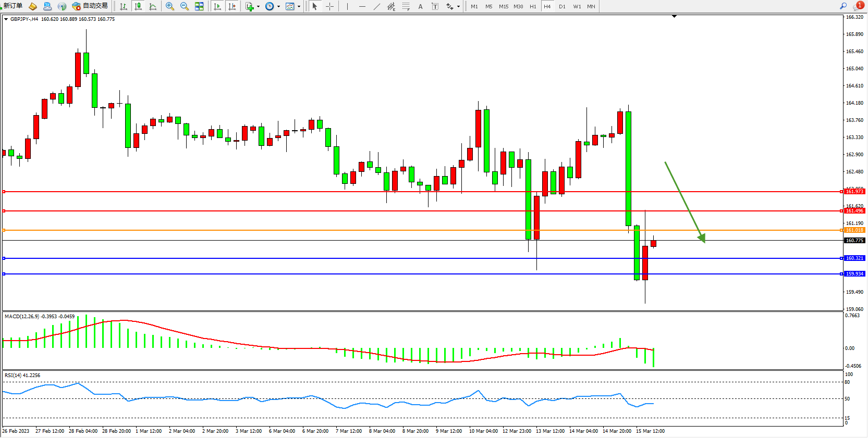Zoom out of the chart
Screen dimensions: 868x438
pos(184,6)
